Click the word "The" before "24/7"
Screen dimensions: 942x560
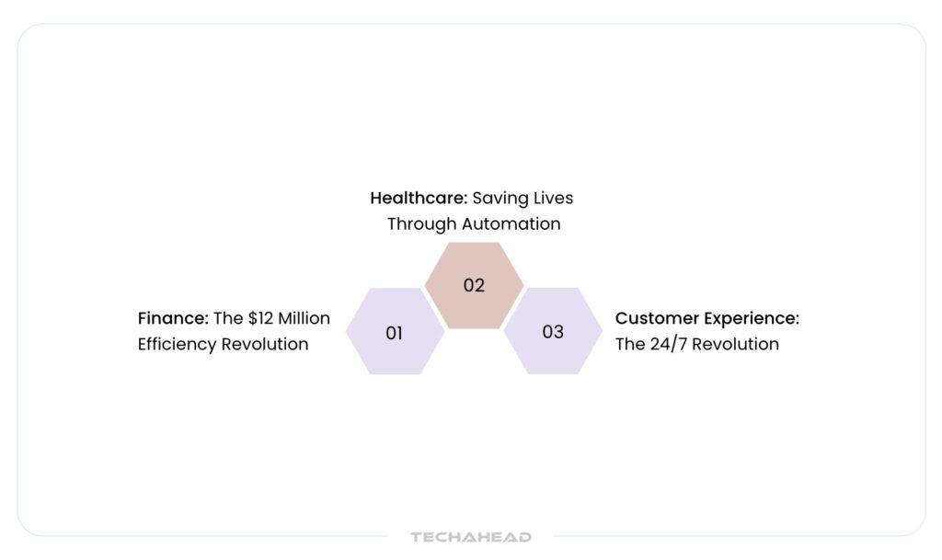click(x=630, y=345)
